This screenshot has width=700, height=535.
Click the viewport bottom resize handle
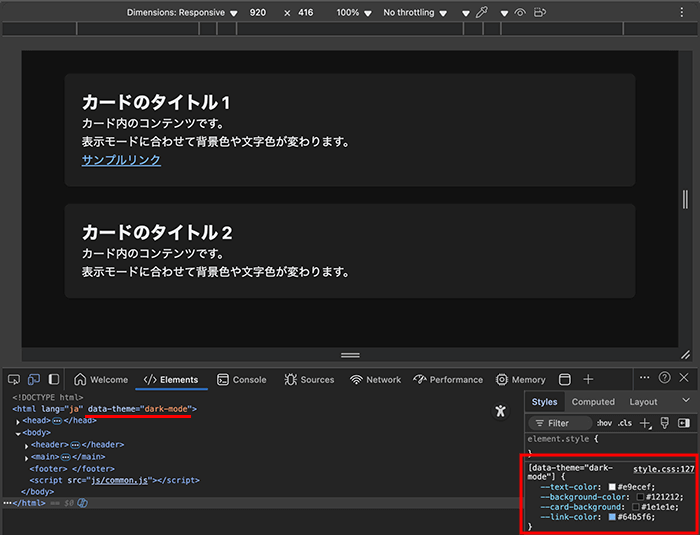point(350,355)
